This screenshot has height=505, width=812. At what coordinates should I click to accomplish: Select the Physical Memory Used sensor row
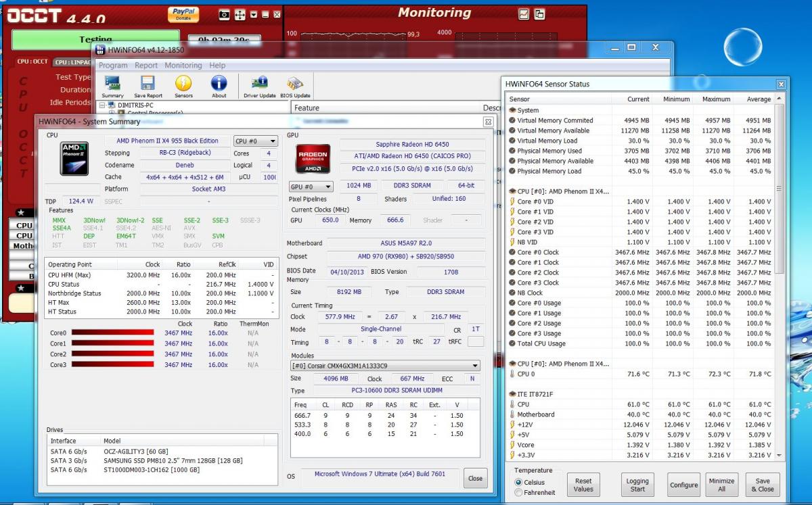(x=641, y=151)
